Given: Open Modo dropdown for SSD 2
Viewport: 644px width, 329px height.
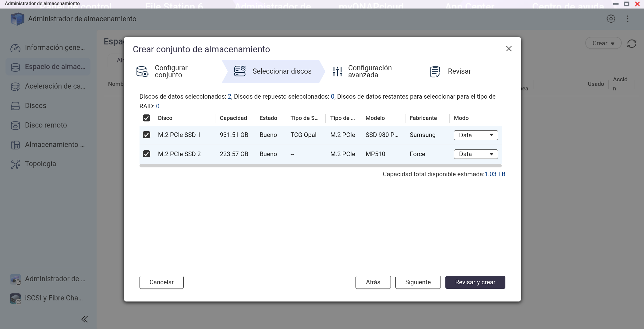Looking at the screenshot, I should coord(476,154).
